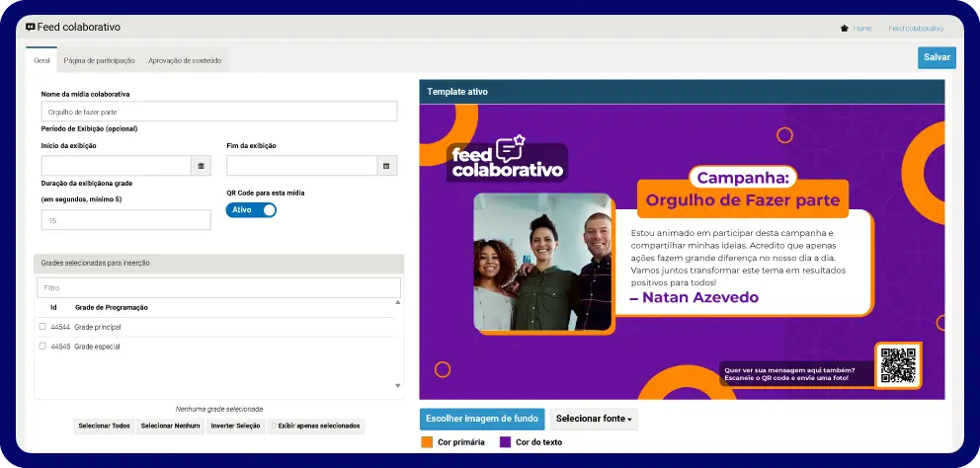Viewport: 980px width, 468px height.
Task: Click the Inverter Seleção button
Action: tap(236, 427)
